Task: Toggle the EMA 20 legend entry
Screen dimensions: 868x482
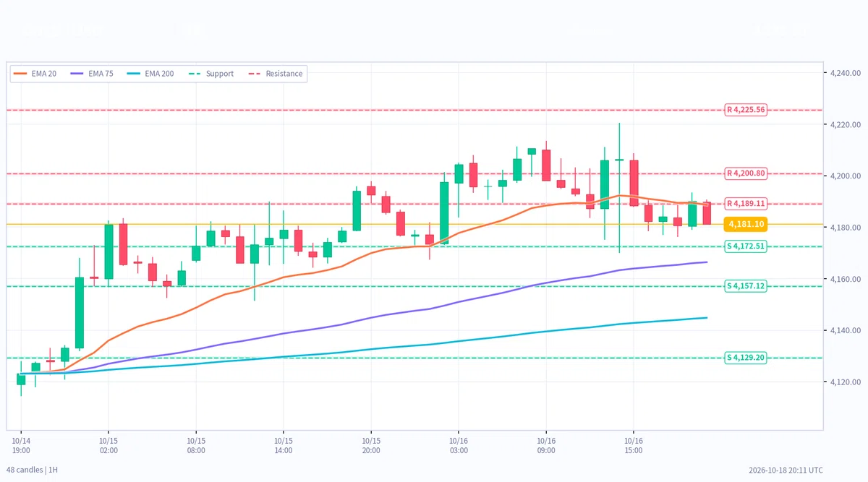Action: (35, 74)
